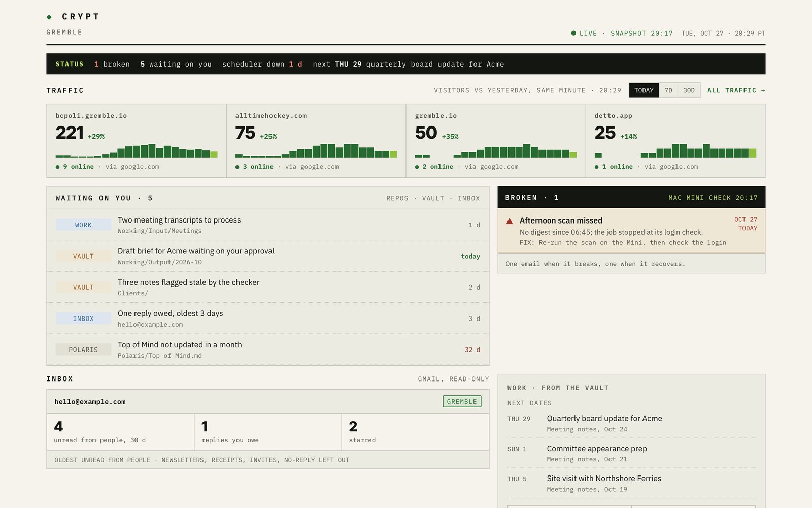The image size is (812, 508).
Task: Open "Two meeting transcripts to process"
Action: [x=179, y=220]
